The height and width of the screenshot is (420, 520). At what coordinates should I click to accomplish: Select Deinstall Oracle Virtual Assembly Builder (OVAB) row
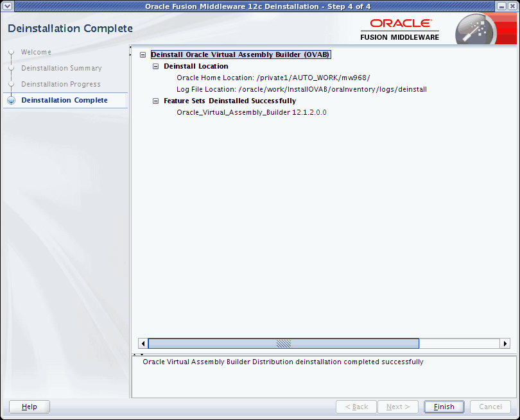point(241,55)
